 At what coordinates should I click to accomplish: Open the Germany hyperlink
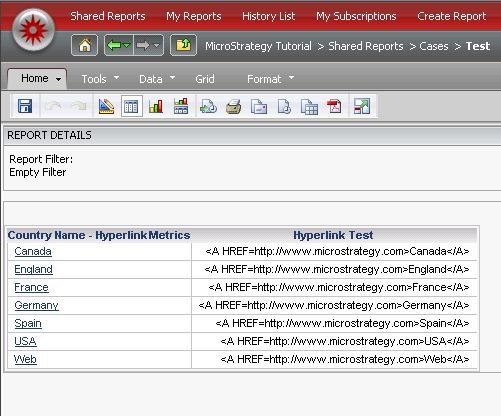click(36, 305)
